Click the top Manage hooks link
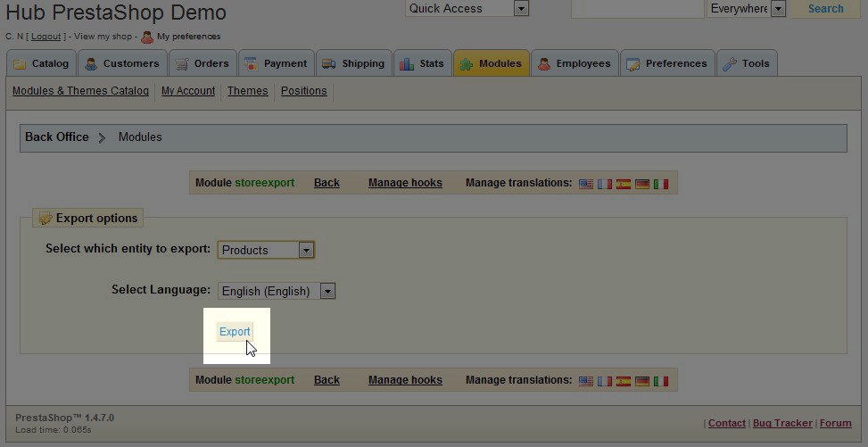The image size is (868, 447). pyautogui.click(x=405, y=183)
